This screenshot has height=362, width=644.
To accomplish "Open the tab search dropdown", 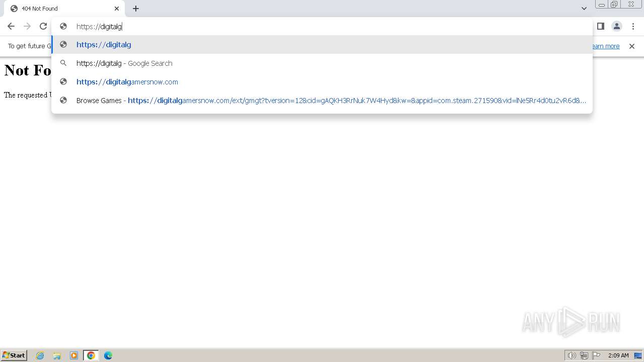I will 584,9.
